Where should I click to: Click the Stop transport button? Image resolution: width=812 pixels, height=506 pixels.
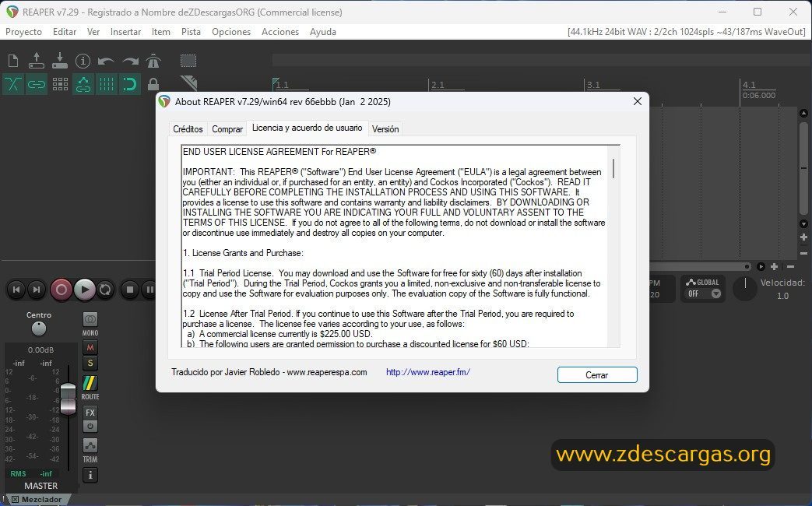(x=130, y=290)
